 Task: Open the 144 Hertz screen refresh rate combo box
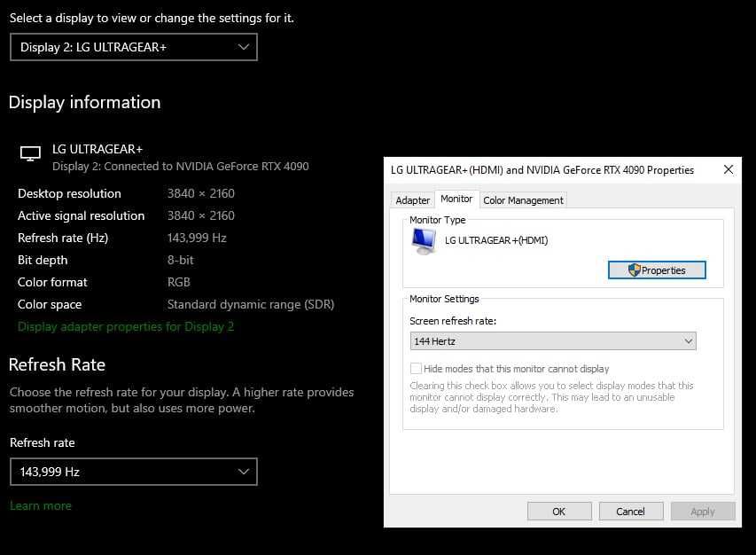(x=553, y=341)
